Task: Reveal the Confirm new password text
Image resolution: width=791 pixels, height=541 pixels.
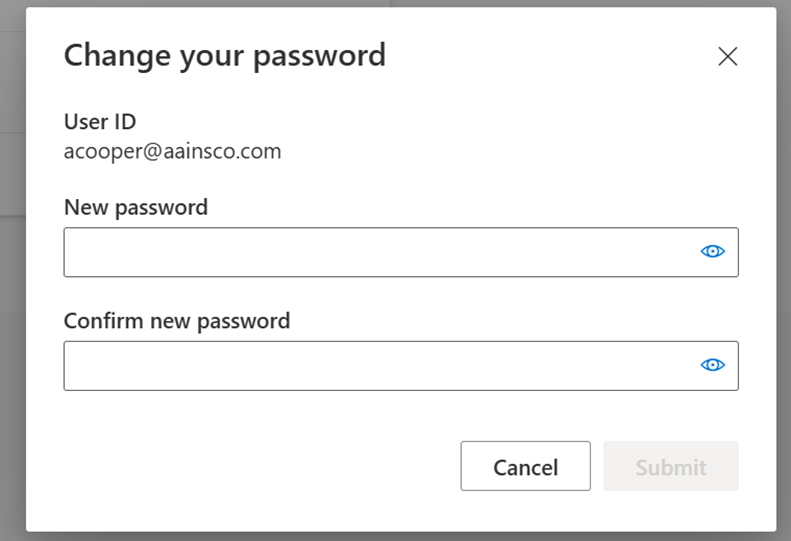Action: click(712, 366)
